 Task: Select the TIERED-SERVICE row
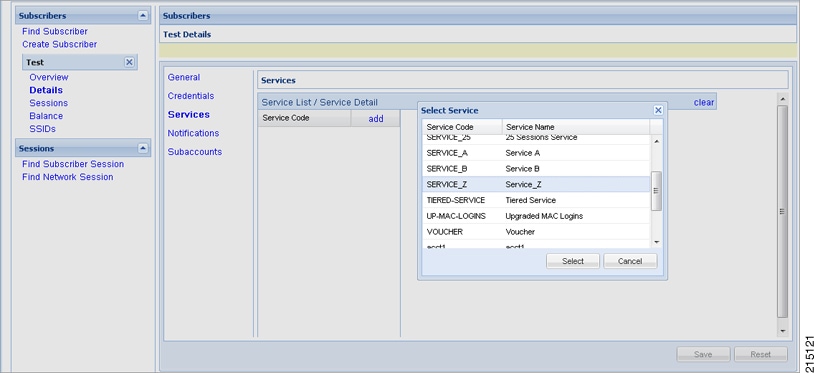pos(536,200)
